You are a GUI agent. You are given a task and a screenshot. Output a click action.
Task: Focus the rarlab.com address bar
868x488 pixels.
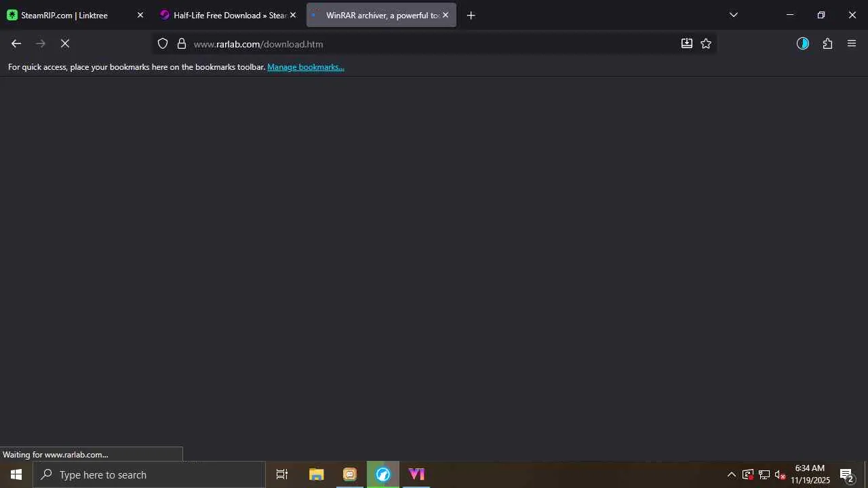point(434,43)
